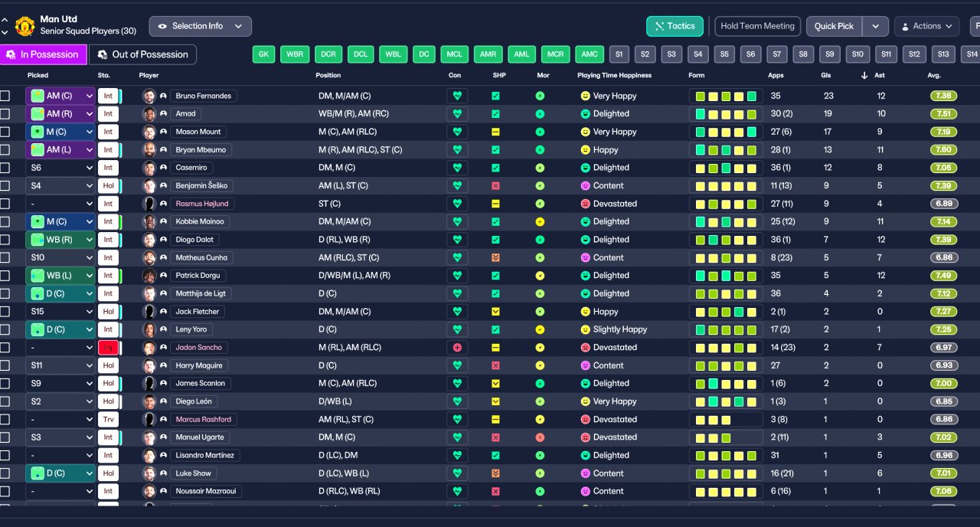
Task: Tick the checkbox for Rasmus Højlund
Action: (5, 204)
